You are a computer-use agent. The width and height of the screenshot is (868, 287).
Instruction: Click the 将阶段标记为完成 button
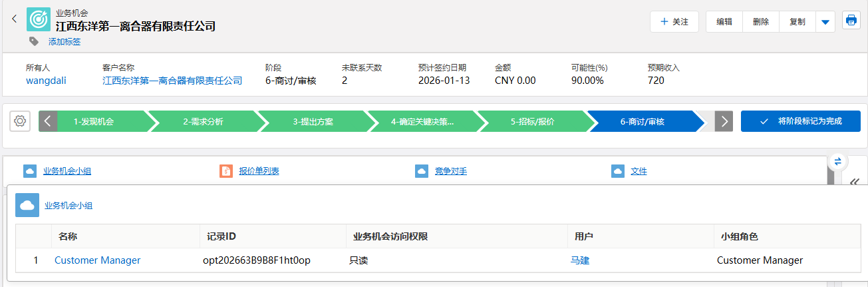(x=800, y=121)
